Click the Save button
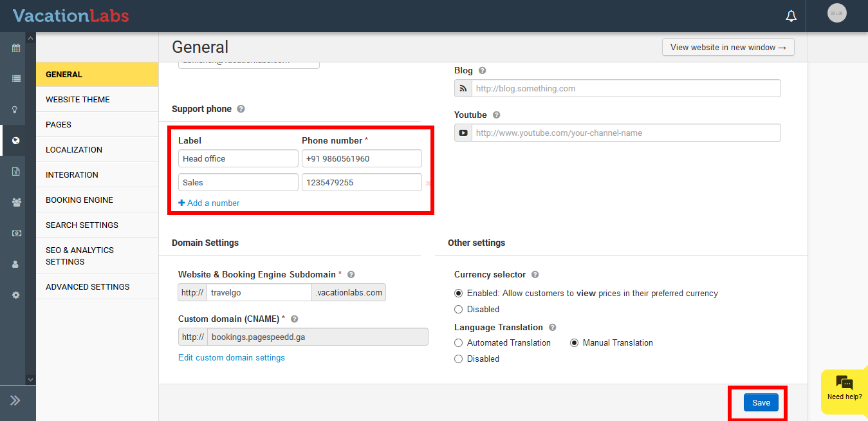Image resolution: width=868 pixels, height=421 pixels. [x=761, y=403]
